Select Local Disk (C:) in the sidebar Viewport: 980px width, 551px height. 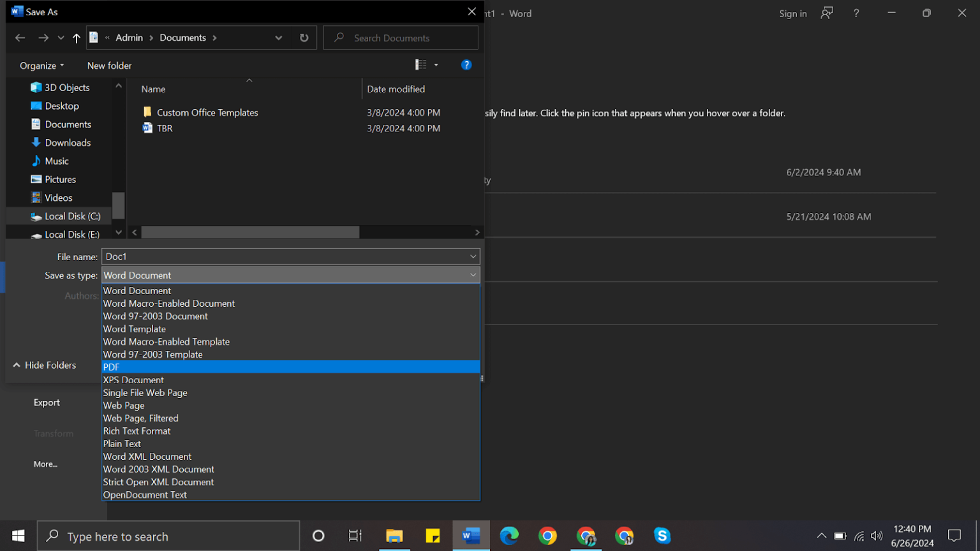point(72,216)
